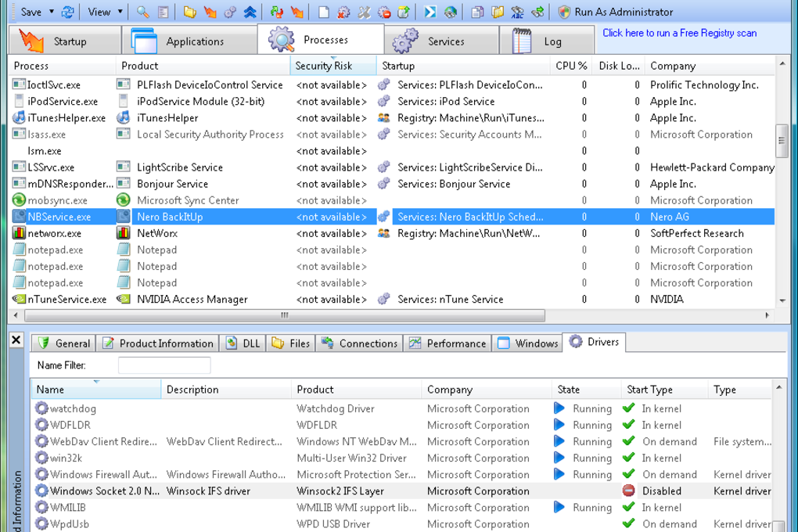Viewport: 798px width, 532px height.
Task: Click the refresh icon beside Save
Action: click(x=68, y=12)
